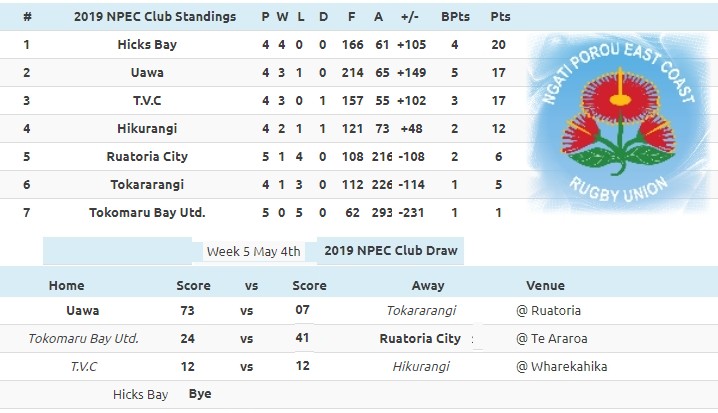The image size is (718, 413).
Task: Click the 2019 NPEC Club Standings header
Action: pos(155,17)
